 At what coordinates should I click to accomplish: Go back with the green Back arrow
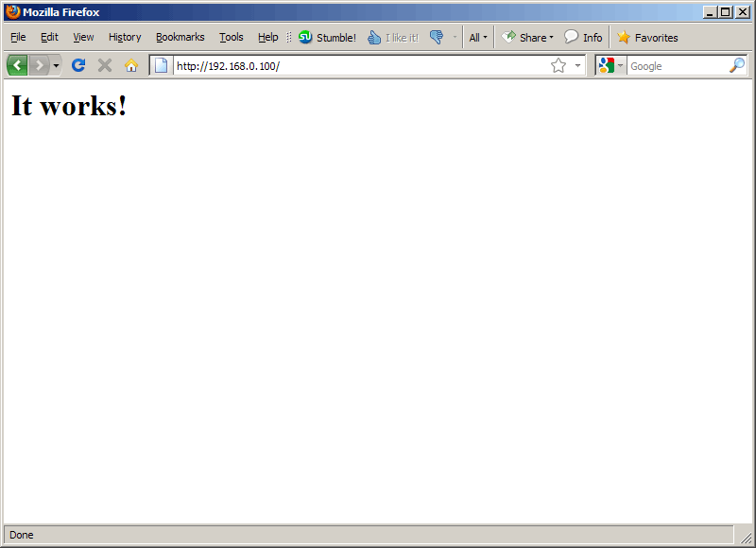coord(17,65)
